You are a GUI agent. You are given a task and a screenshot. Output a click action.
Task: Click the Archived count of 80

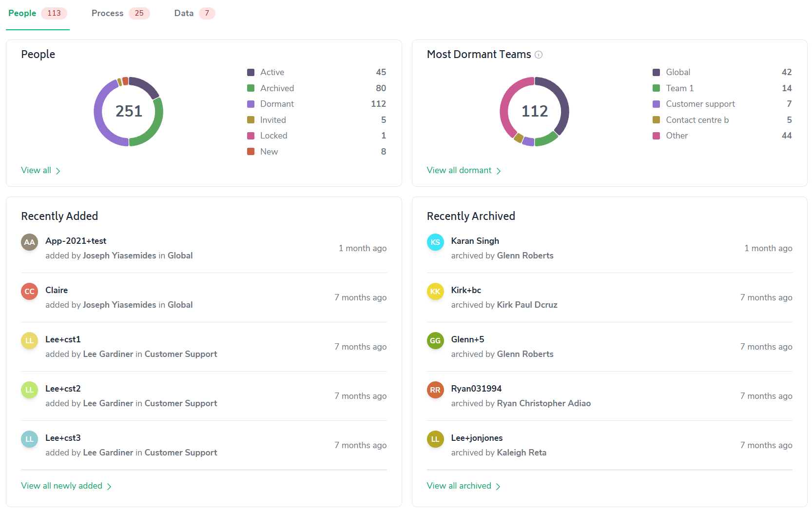click(381, 88)
